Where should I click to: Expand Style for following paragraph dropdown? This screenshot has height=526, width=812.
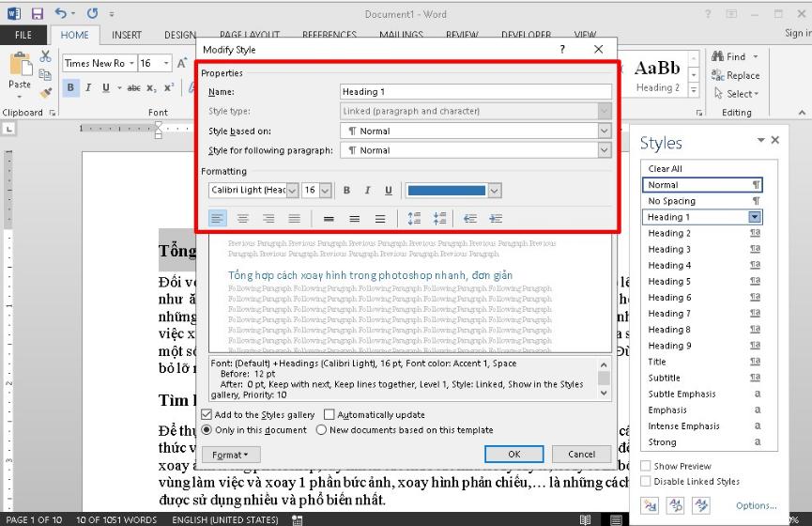point(604,150)
